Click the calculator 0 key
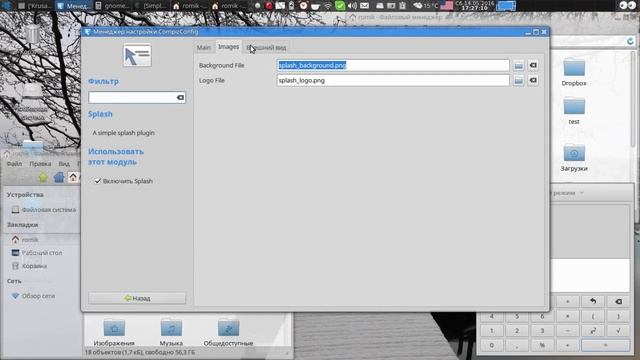The width and height of the screenshot is (640, 360). point(491,345)
